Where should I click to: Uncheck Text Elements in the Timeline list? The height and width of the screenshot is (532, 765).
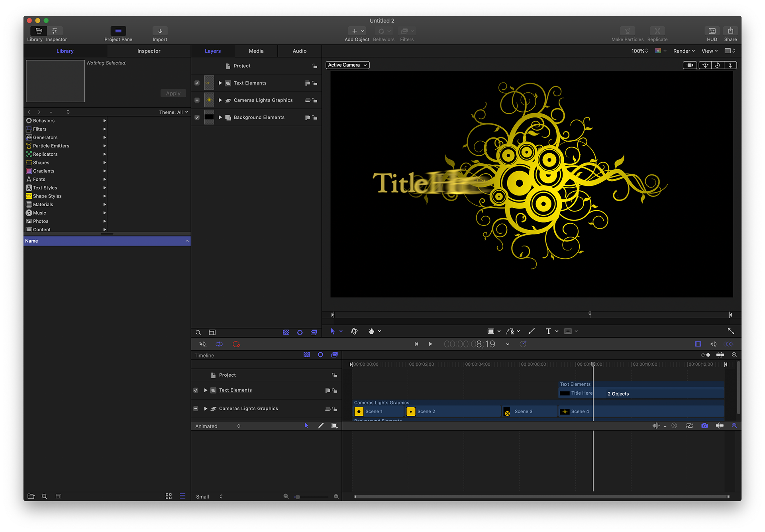pyautogui.click(x=196, y=390)
